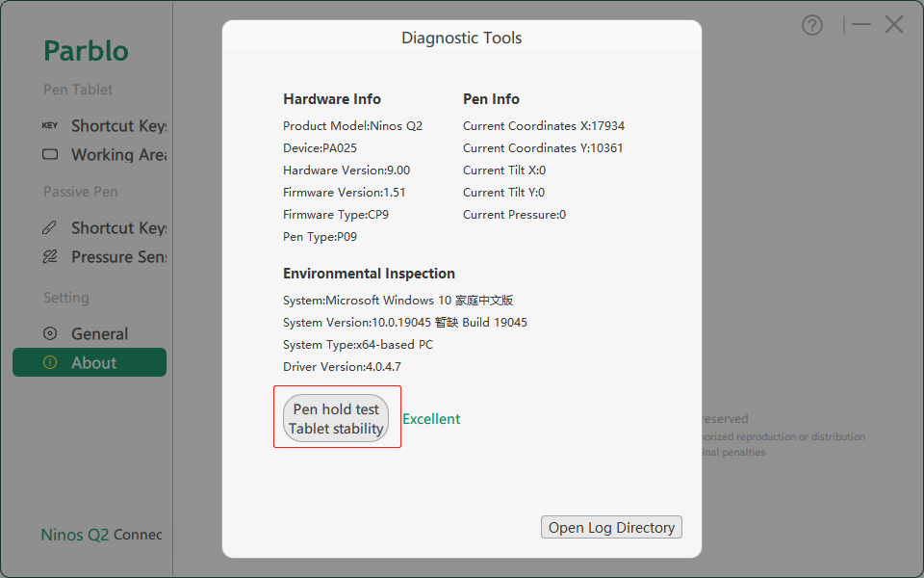Click Firmware Type:CP9 text
Image resolution: width=924 pixels, height=578 pixels.
tap(336, 215)
